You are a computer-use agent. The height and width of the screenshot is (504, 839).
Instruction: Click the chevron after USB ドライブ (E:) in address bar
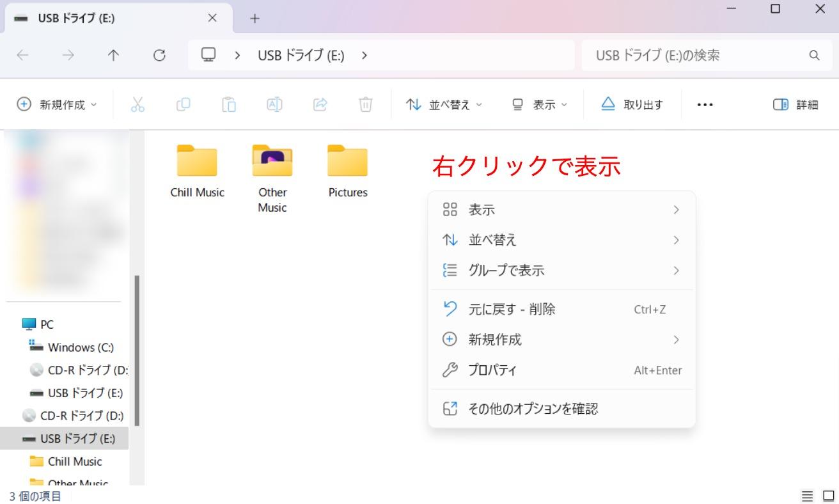pyautogui.click(x=365, y=56)
